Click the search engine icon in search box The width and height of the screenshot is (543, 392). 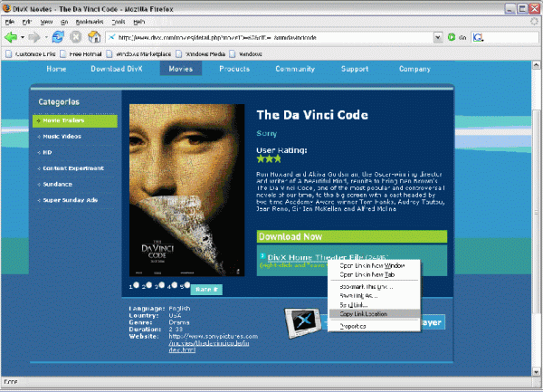click(478, 37)
